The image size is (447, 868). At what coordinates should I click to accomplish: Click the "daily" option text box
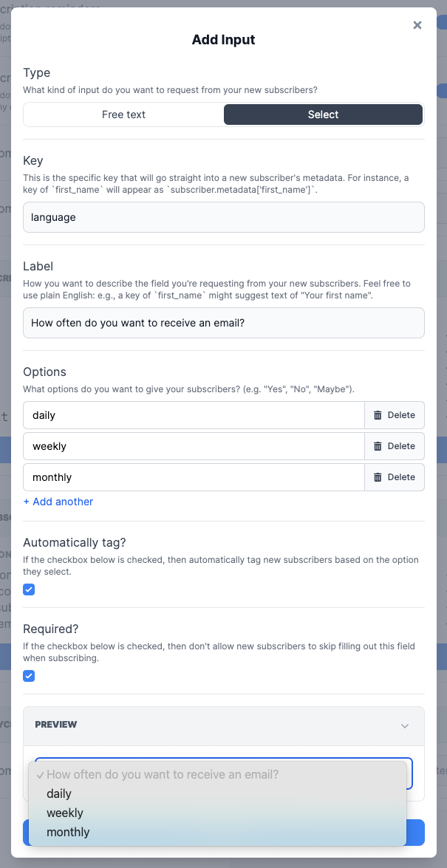[x=192, y=415]
